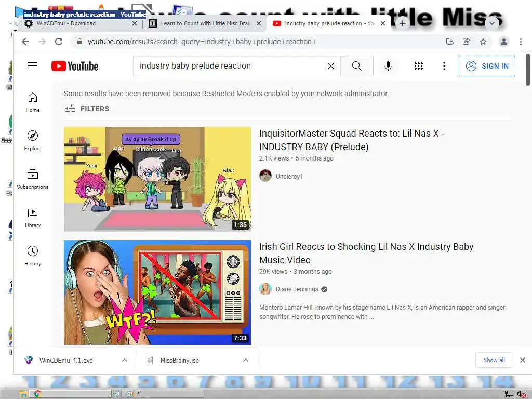Click the volume icon in system tray
Viewport: 532px width, 399px height.
pos(521,394)
